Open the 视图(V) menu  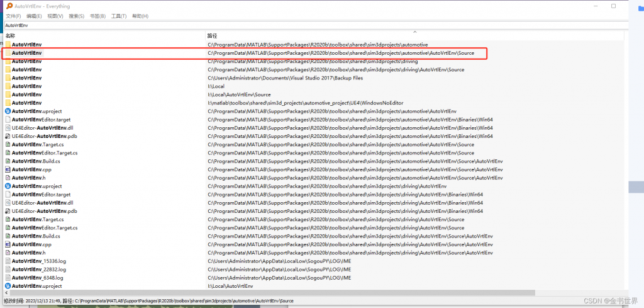tap(55, 16)
